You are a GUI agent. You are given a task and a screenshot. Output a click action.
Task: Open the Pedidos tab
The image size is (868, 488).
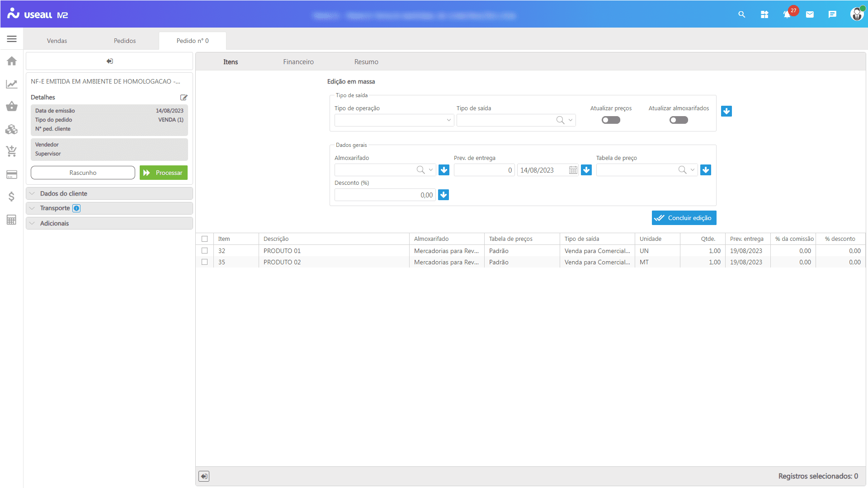[x=125, y=41]
